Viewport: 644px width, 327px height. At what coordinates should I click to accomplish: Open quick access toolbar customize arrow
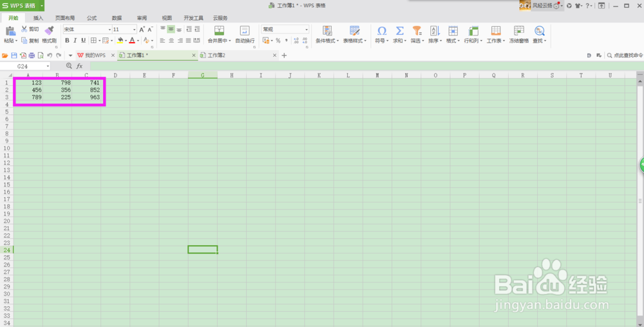[70, 55]
